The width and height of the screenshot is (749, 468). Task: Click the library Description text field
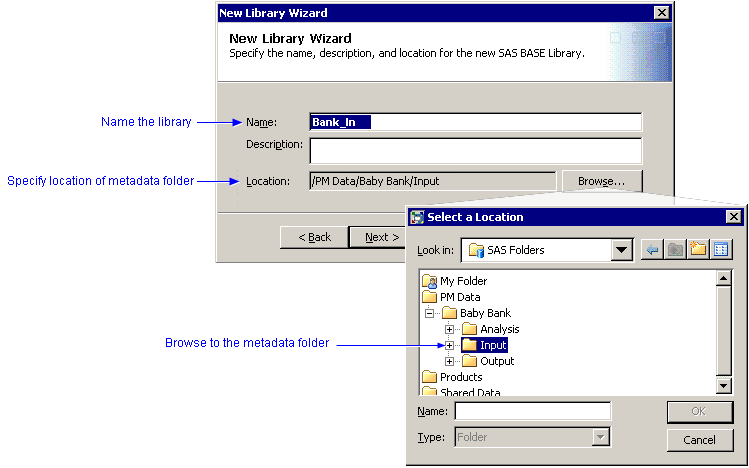pos(475,150)
